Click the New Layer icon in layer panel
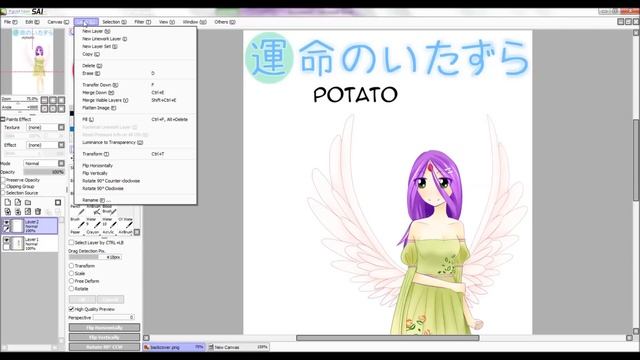Screen dimensions: 640x360 pyautogui.click(x=8, y=202)
